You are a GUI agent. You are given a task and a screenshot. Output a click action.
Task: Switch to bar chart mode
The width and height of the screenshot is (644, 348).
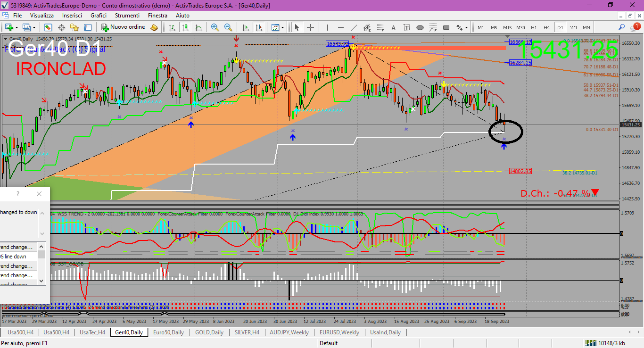click(173, 27)
